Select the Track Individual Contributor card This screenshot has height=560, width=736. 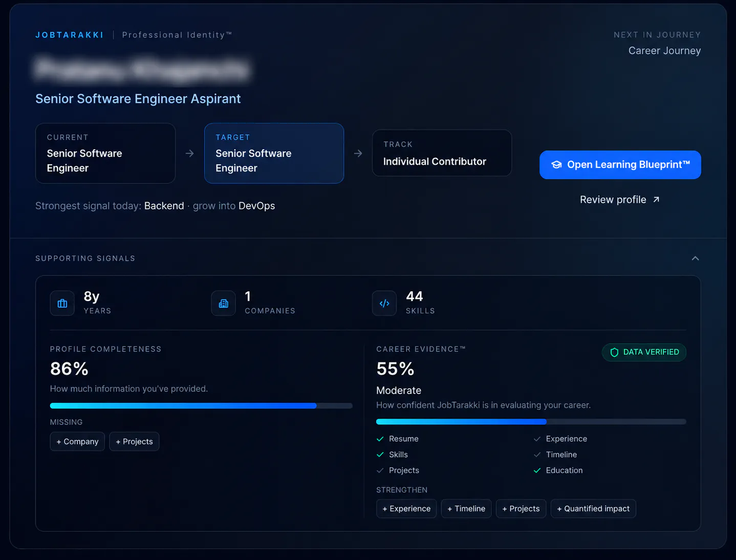pos(442,153)
